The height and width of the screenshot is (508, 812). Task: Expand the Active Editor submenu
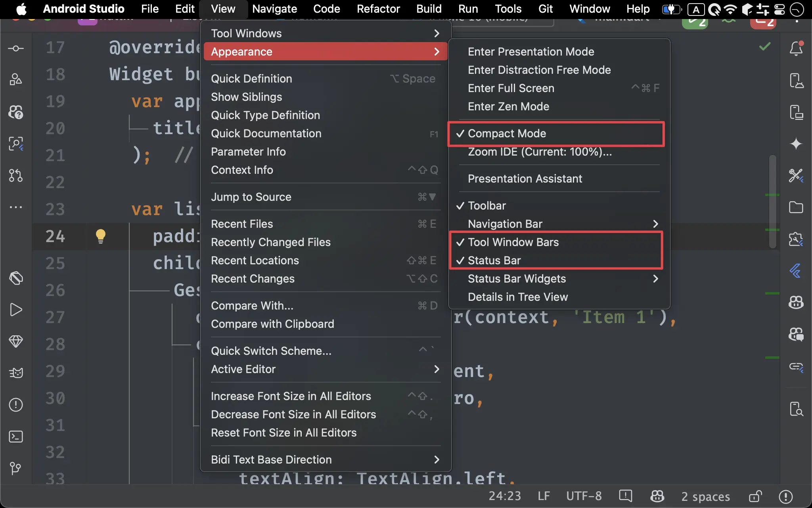pyautogui.click(x=326, y=369)
